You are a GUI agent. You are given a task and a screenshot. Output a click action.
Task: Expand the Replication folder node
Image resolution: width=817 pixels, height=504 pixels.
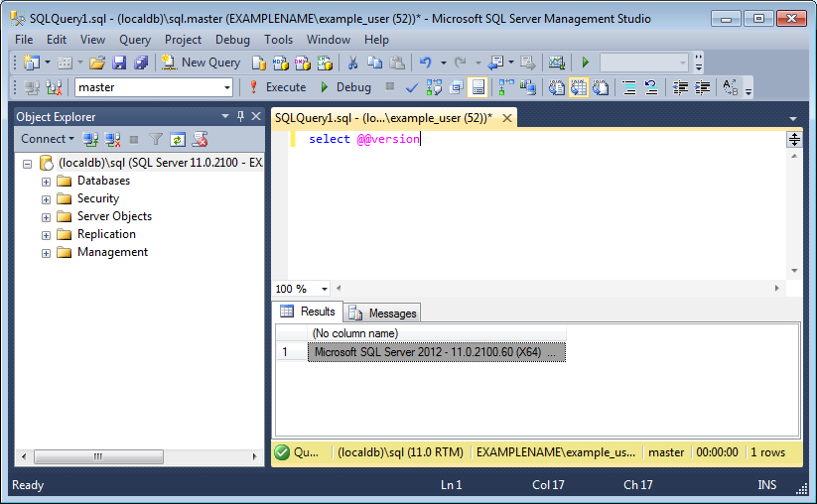(x=46, y=235)
